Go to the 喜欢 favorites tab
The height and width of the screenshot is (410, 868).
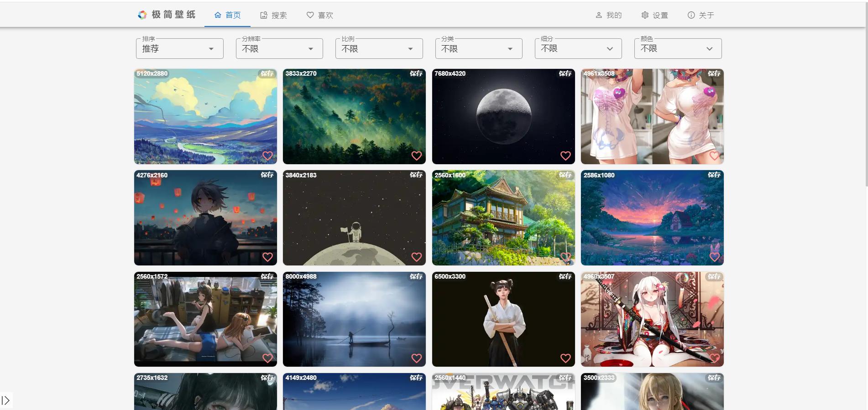coord(319,15)
